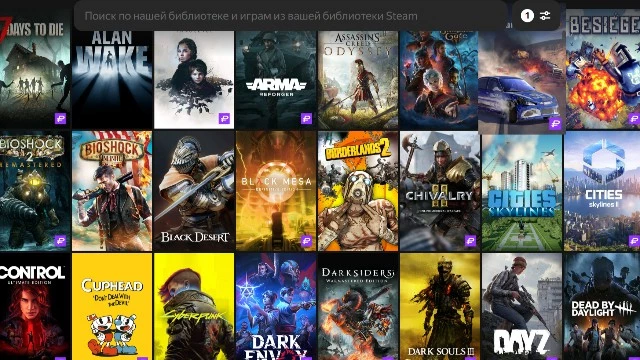Click the ruble badge on 7 Days to Die
This screenshot has width=640, height=360.
pos(61,119)
